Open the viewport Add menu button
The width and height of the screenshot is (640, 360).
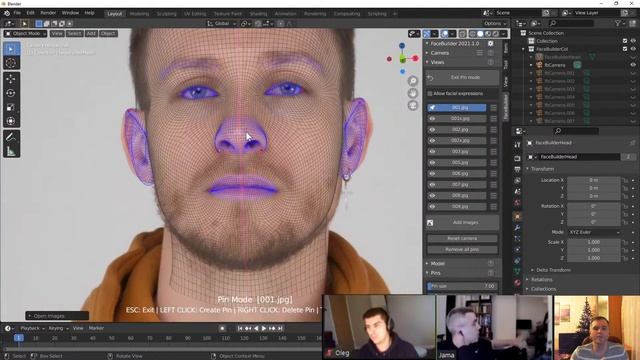pos(91,33)
